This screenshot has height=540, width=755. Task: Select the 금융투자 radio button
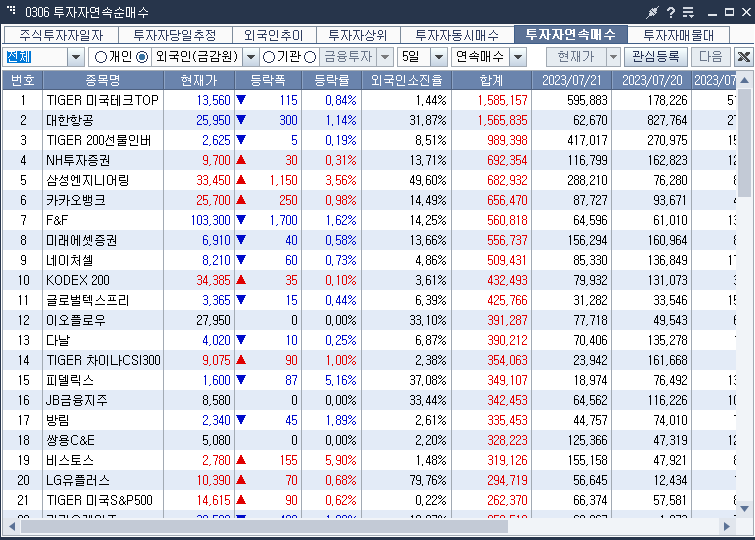(x=310, y=57)
